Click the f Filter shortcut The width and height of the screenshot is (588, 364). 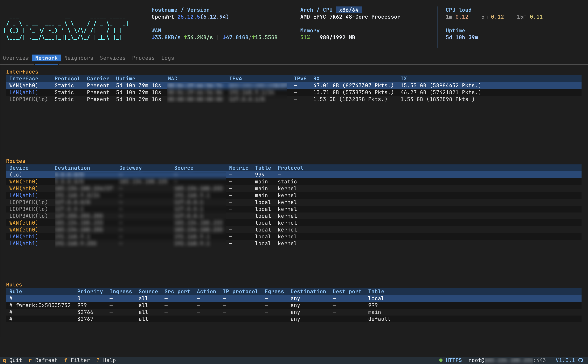[77, 360]
